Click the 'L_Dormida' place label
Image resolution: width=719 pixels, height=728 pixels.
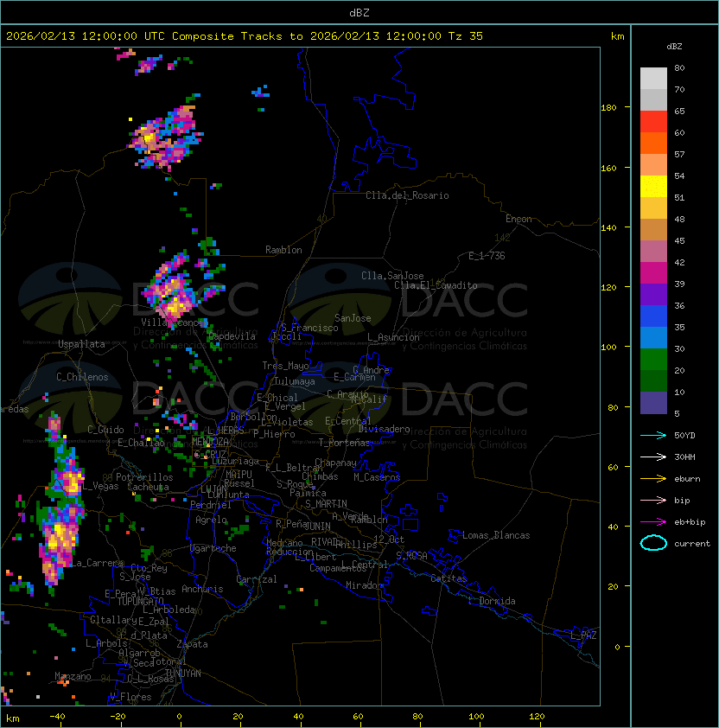pos(492,601)
